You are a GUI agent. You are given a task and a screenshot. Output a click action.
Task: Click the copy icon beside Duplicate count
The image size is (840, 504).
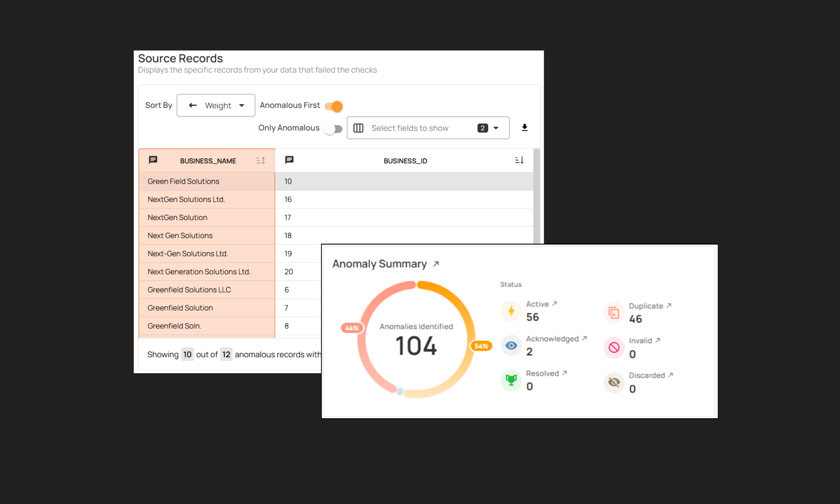click(614, 312)
